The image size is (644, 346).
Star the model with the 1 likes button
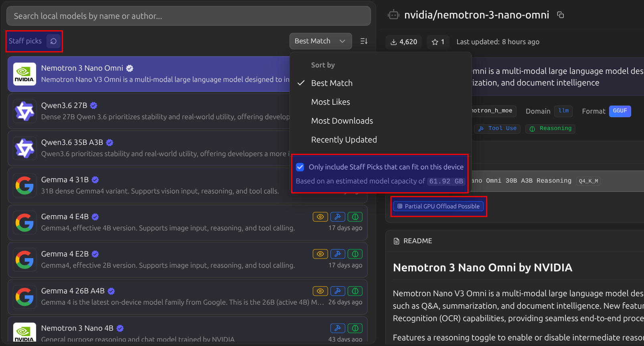[438, 42]
